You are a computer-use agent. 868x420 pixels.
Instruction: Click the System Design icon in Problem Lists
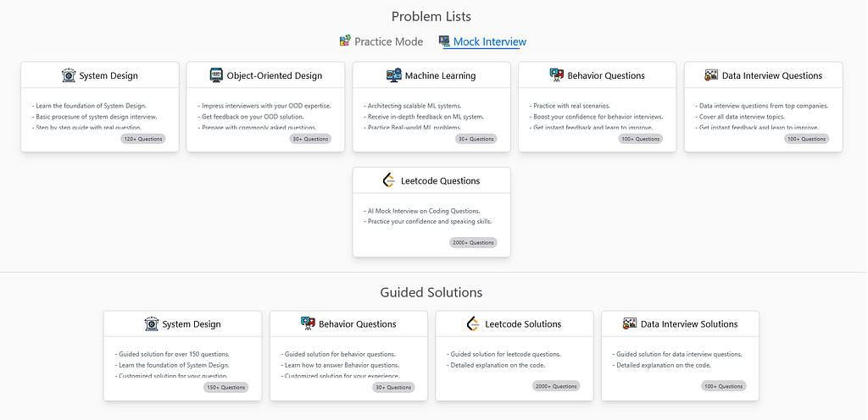(68, 75)
